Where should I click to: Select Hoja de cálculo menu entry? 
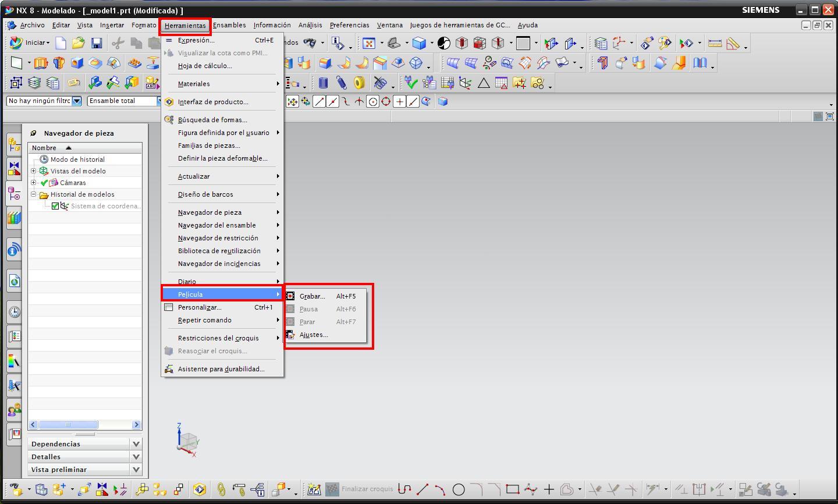pyautogui.click(x=222, y=66)
